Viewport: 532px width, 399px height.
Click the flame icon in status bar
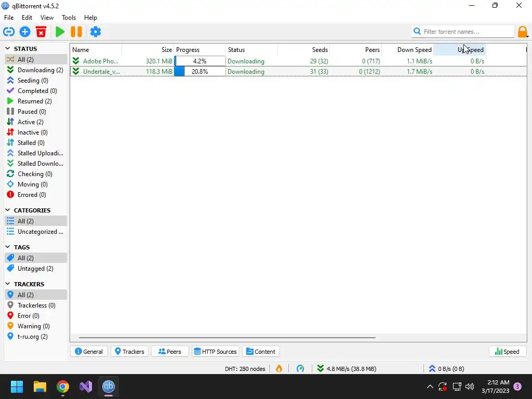click(279, 368)
